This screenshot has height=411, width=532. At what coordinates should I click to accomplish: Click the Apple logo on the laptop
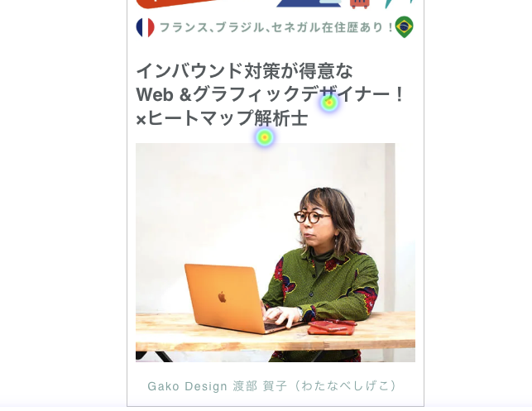(x=222, y=297)
